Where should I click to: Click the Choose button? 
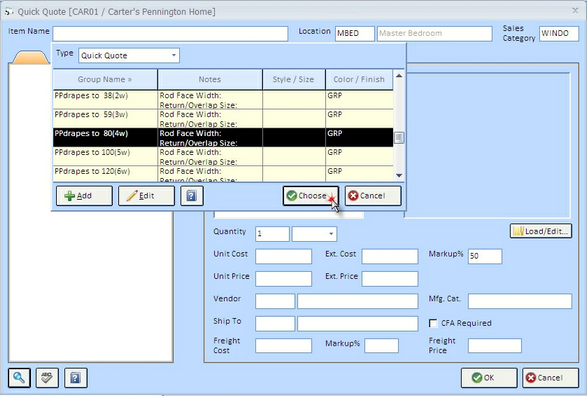pos(311,196)
